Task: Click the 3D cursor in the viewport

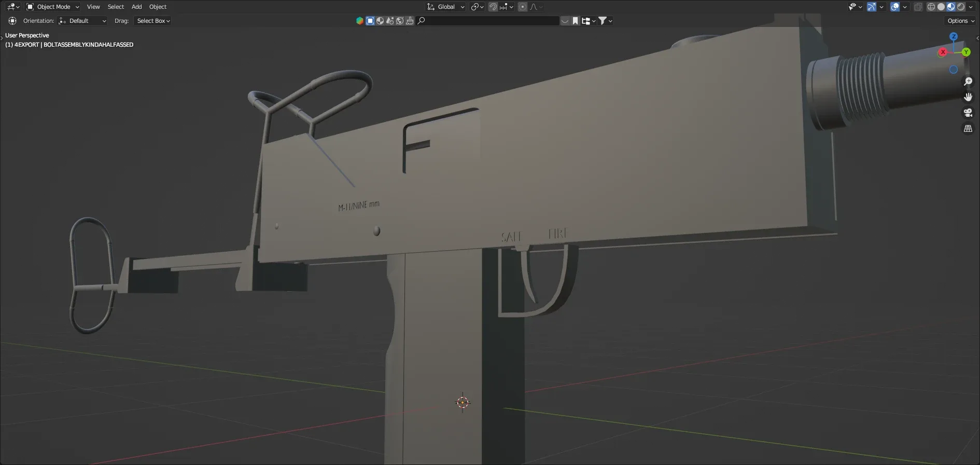Action: pos(463,402)
